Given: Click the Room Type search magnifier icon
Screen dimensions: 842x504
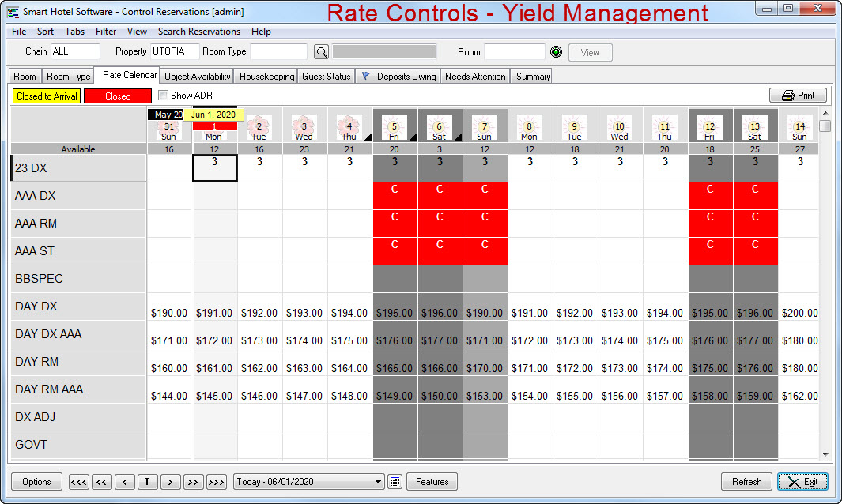Looking at the screenshot, I should pos(321,52).
